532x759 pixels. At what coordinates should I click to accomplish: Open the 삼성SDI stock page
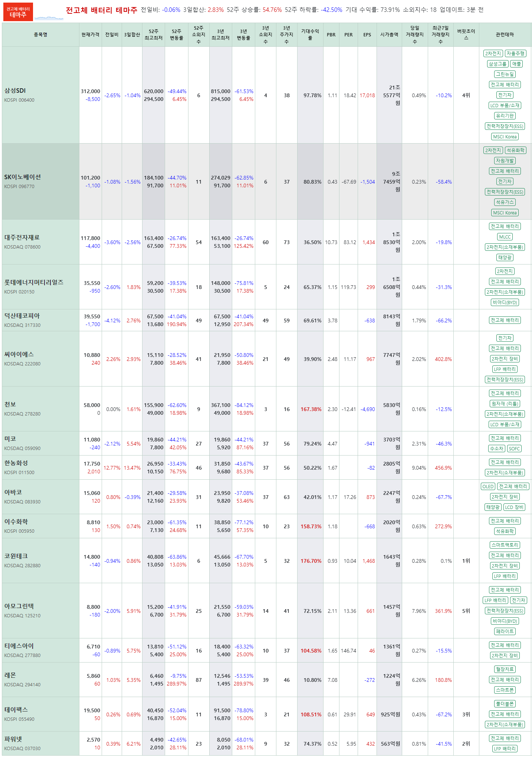(15, 91)
